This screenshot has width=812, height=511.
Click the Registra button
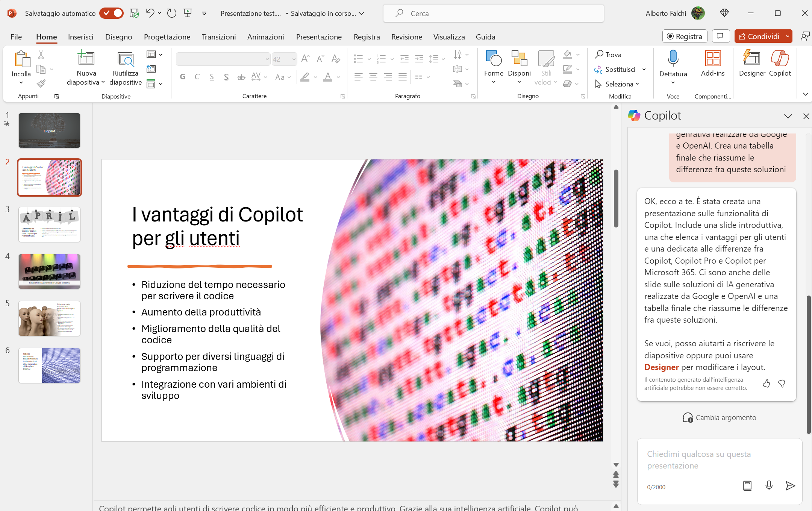pyautogui.click(x=685, y=36)
